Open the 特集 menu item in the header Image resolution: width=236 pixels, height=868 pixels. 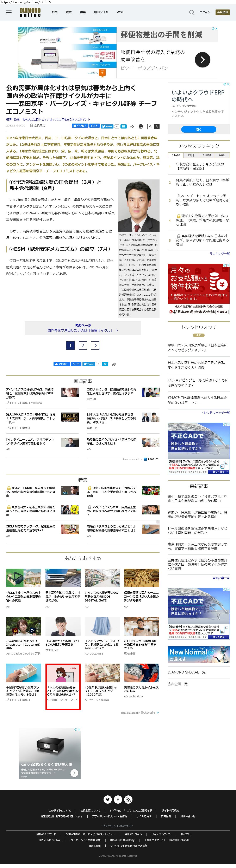tap(55, 12)
